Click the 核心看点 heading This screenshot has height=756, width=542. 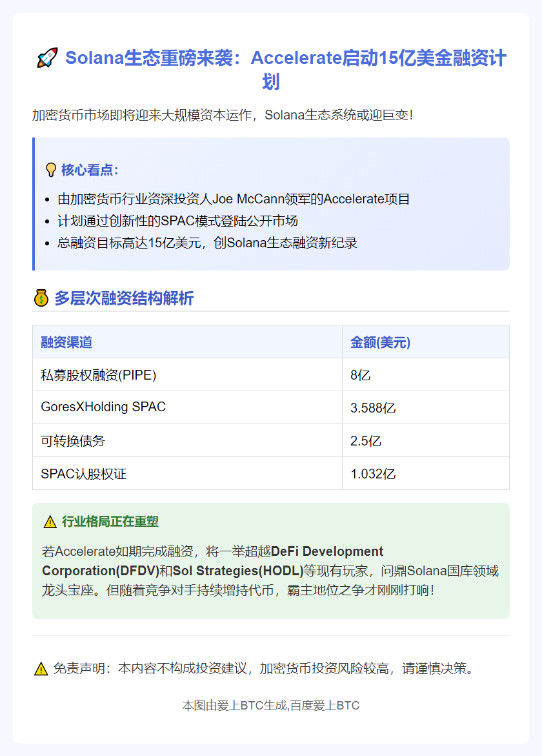point(90,170)
